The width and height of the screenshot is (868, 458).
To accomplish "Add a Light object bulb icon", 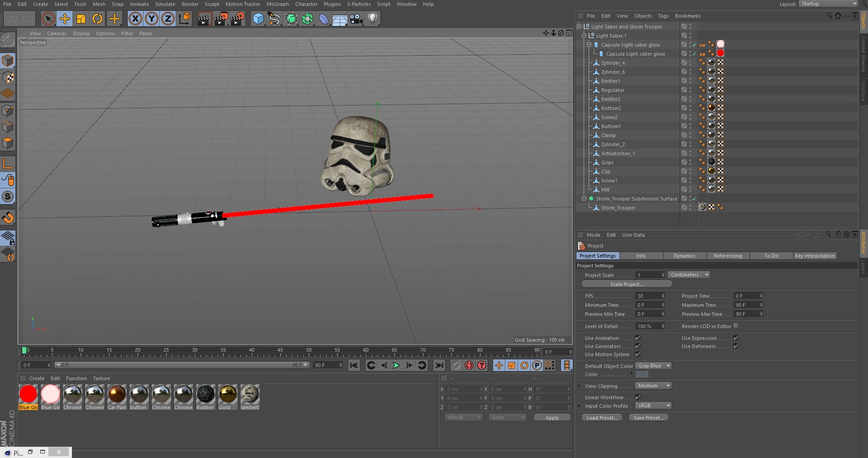I will tap(373, 19).
